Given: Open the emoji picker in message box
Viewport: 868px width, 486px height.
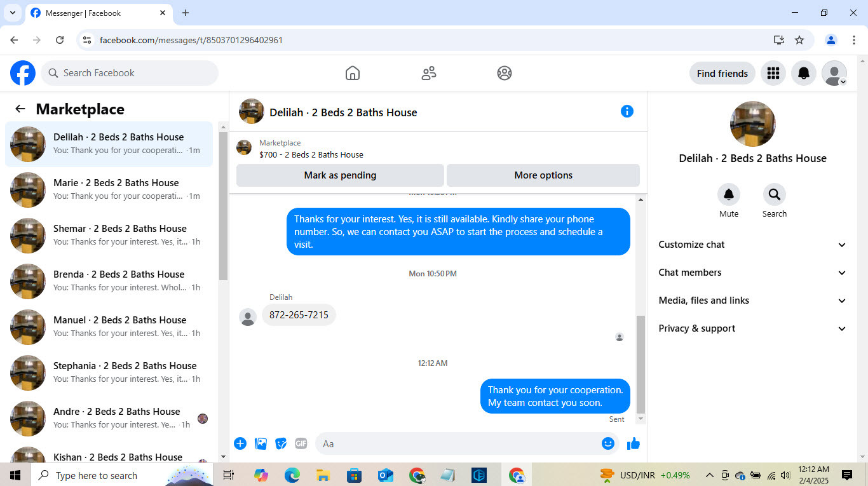Looking at the screenshot, I should pos(608,443).
